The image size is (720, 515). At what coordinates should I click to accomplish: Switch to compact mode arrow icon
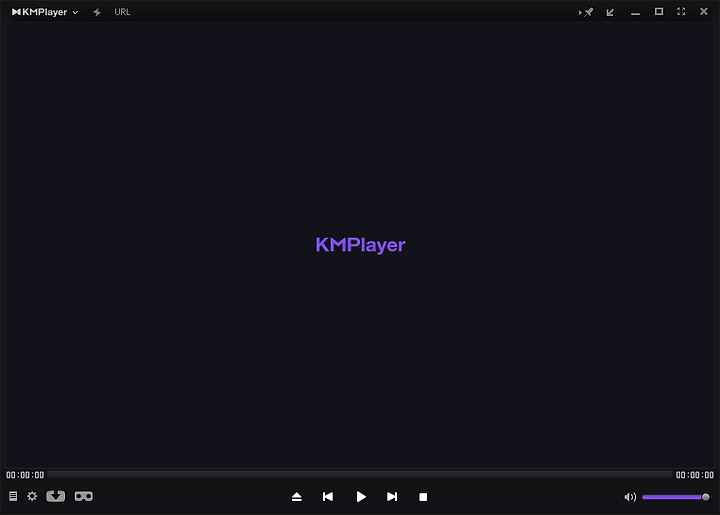click(x=610, y=12)
